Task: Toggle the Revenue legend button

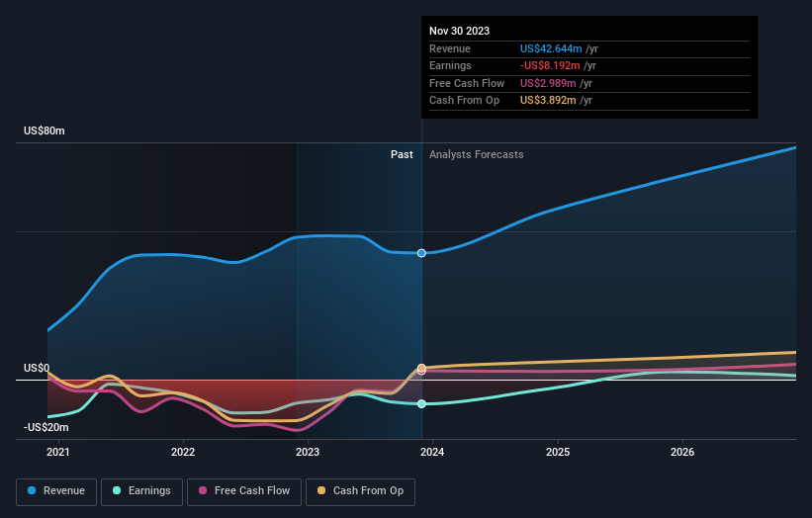Action: coord(56,491)
